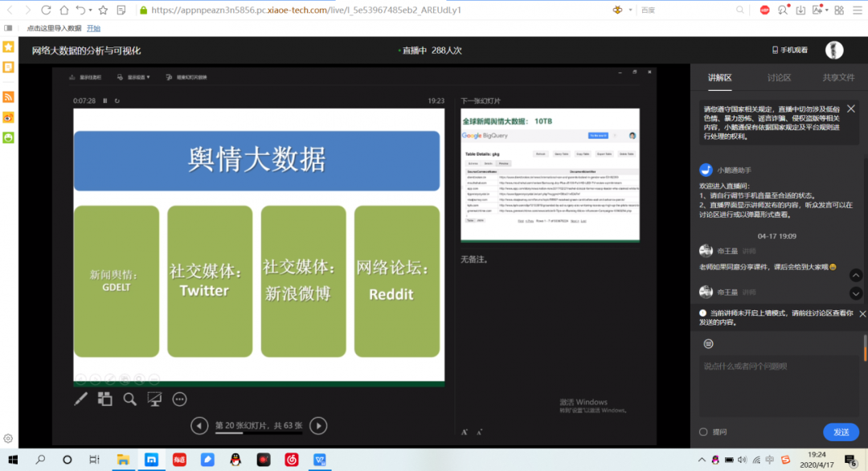Bookmark this page with the star icon
The image size is (868, 471).
(103, 10)
